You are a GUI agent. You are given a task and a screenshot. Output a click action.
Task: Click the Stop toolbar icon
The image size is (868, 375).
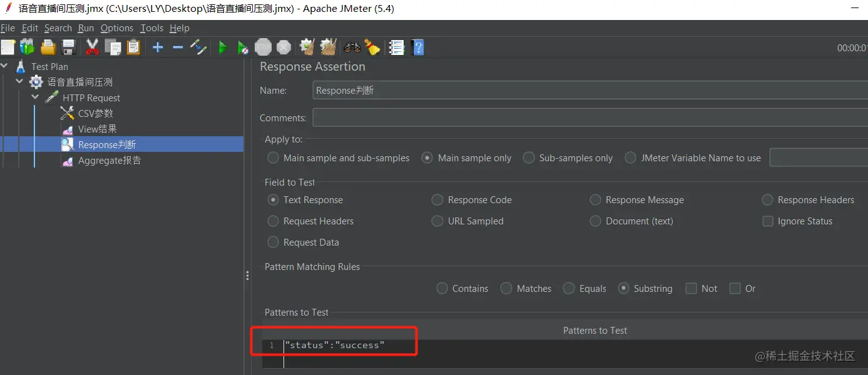(x=263, y=47)
